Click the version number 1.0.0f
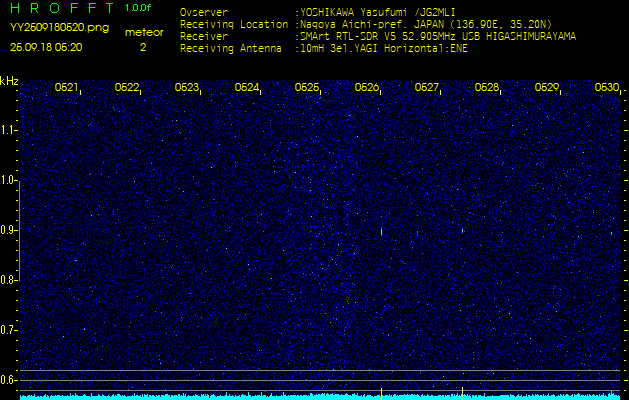 pos(140,9)
